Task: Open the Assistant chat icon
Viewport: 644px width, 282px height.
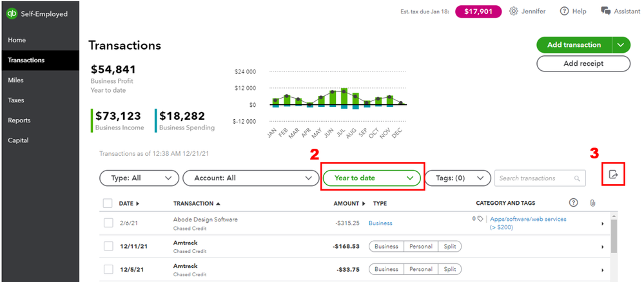Action: pos(606,11)
